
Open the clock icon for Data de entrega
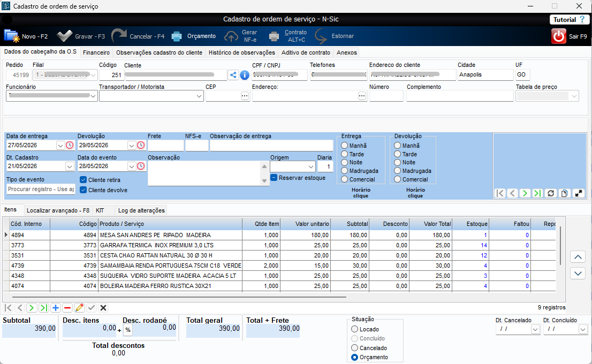pos(70,145)
